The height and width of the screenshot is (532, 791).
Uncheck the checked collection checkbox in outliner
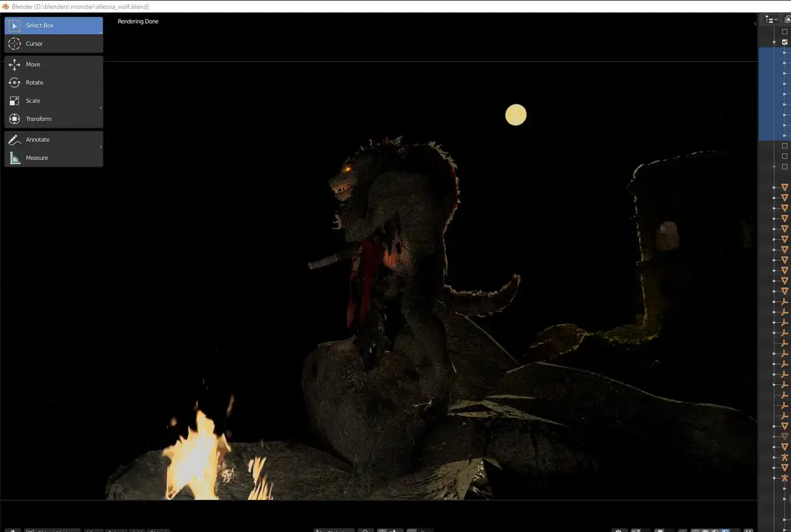pyautogui.click(x=785, y=42)
